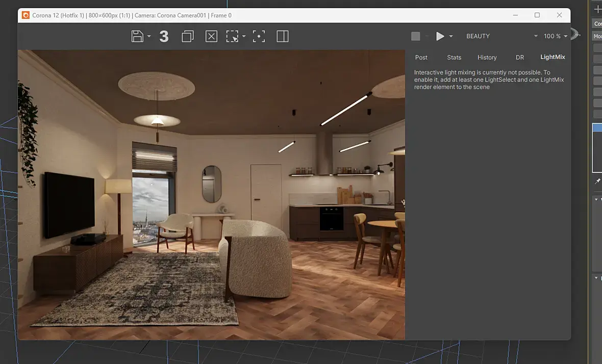Click the erase render X icon

211,36
